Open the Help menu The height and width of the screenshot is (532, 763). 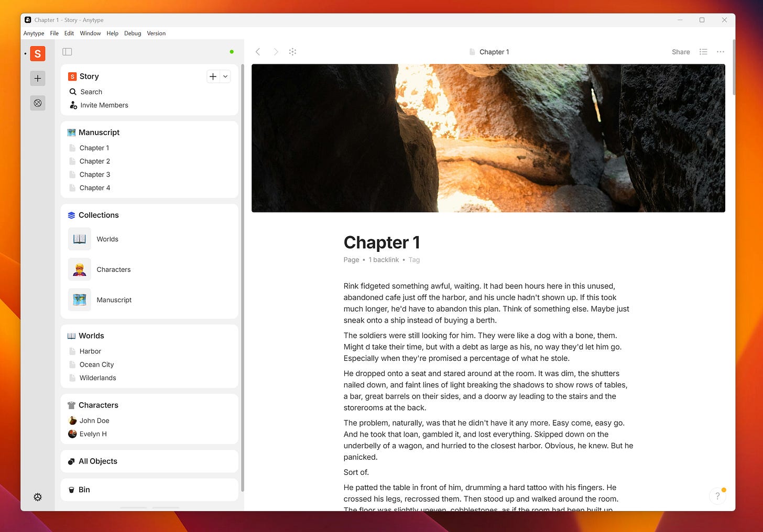click(x=113, y=33)
